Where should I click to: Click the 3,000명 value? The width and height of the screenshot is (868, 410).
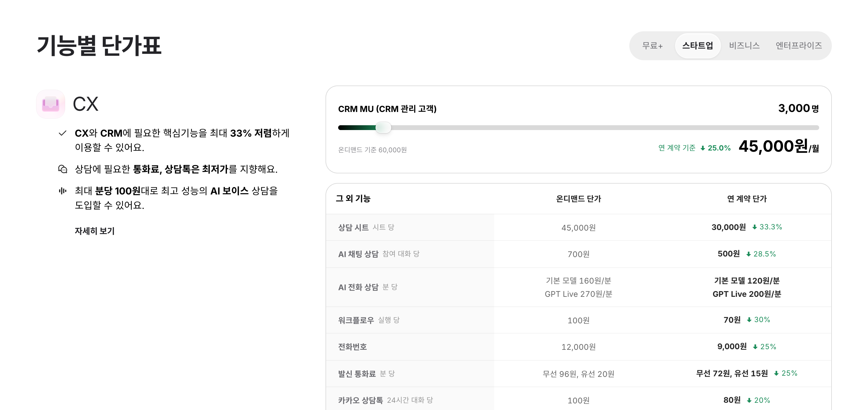(x=798, y=108)
